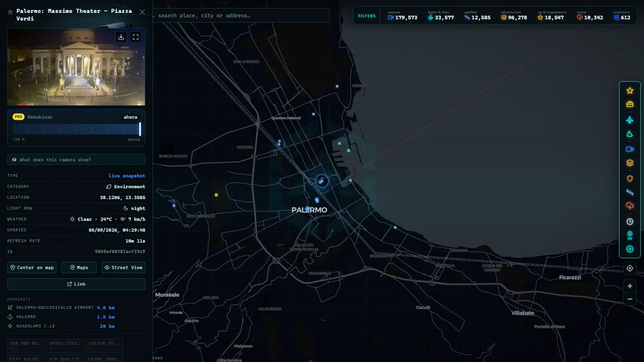Click the locate me crosshair button
644x362 pixels.
pyautogui.click(x=630, y=268)
